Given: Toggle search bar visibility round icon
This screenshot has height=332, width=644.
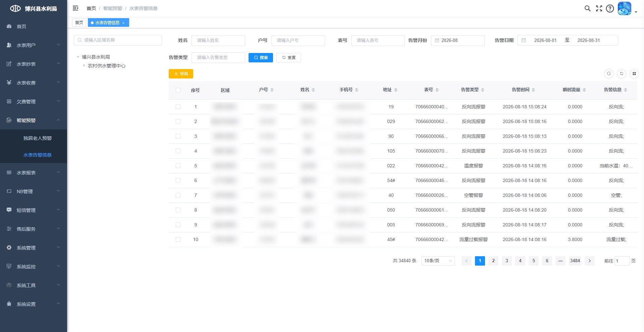Looking at the screenshot, I should (x=609, y=73).
